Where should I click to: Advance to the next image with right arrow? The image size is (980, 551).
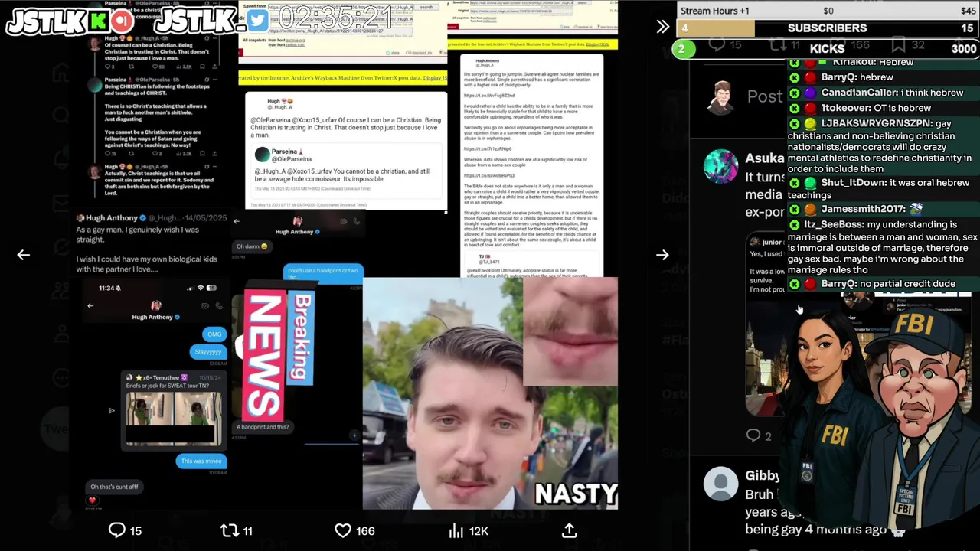662,255
